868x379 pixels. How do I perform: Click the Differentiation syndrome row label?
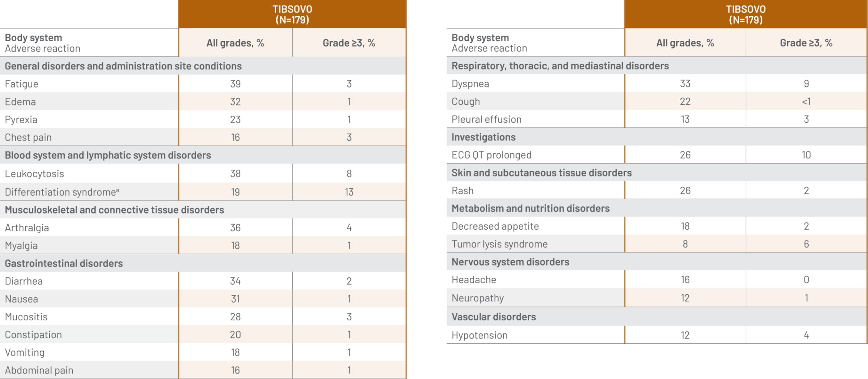[62, 192]
